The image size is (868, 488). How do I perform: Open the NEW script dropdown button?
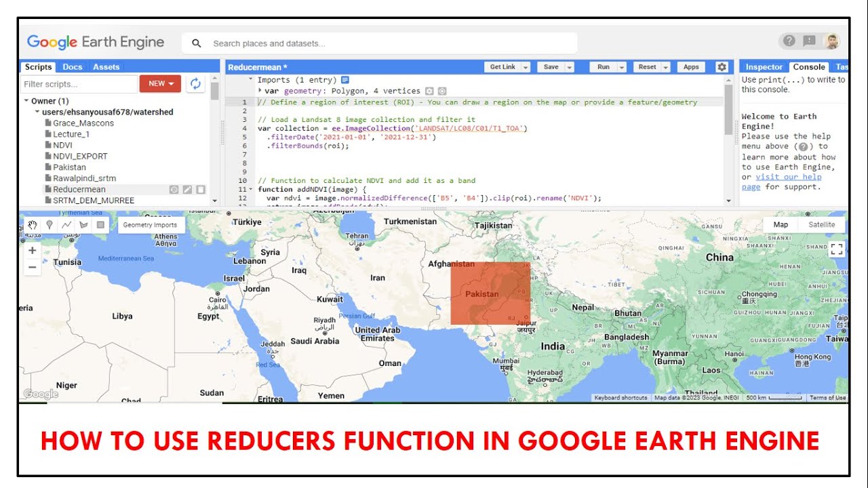click(x=160, y=83)
